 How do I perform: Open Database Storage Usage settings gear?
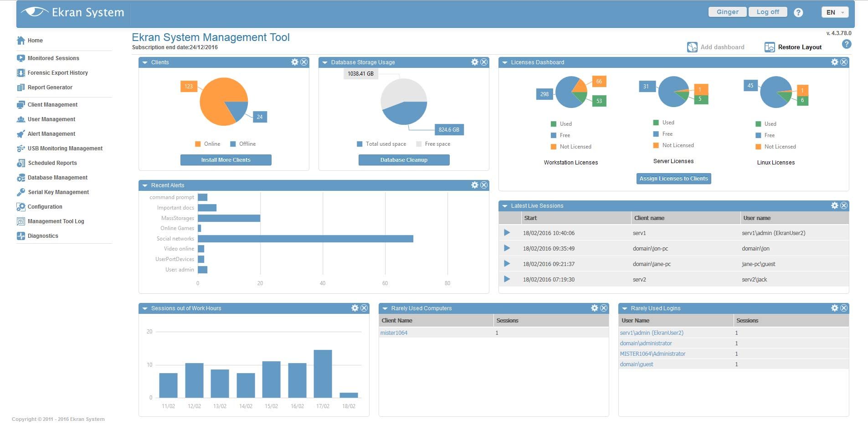click(x=475, y=62)
